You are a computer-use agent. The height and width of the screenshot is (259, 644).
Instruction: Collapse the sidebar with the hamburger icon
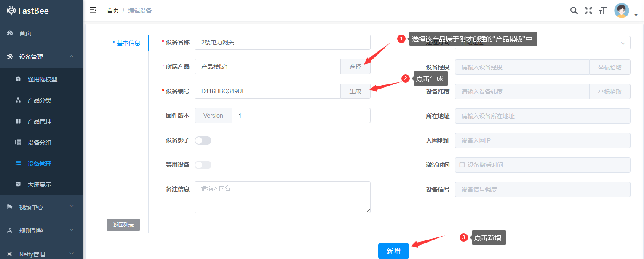click(x=93, y=11)
